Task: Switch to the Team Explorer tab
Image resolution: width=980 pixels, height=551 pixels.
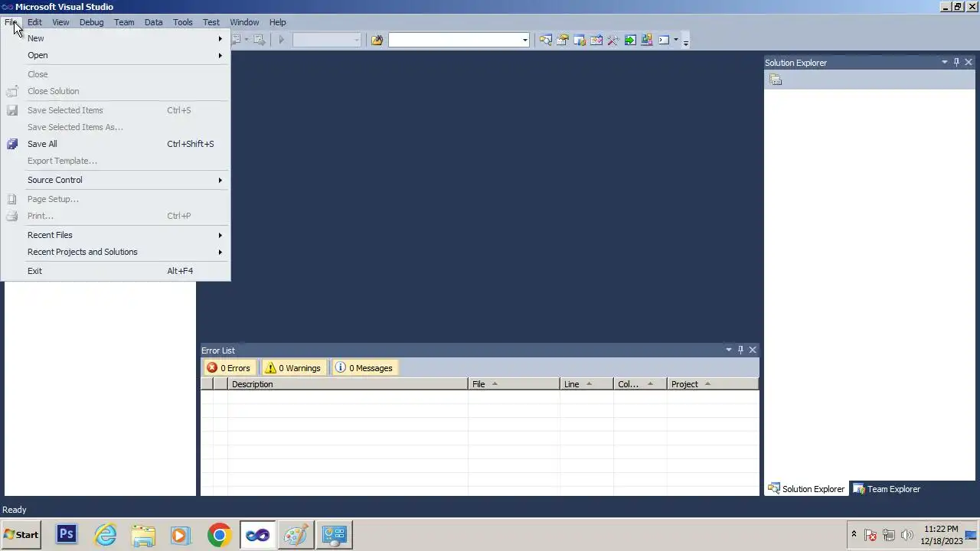Action: [887, 489]
